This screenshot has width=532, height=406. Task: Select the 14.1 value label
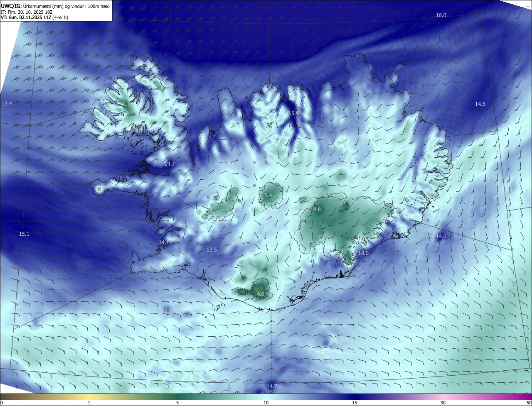(x=164, y=242)
